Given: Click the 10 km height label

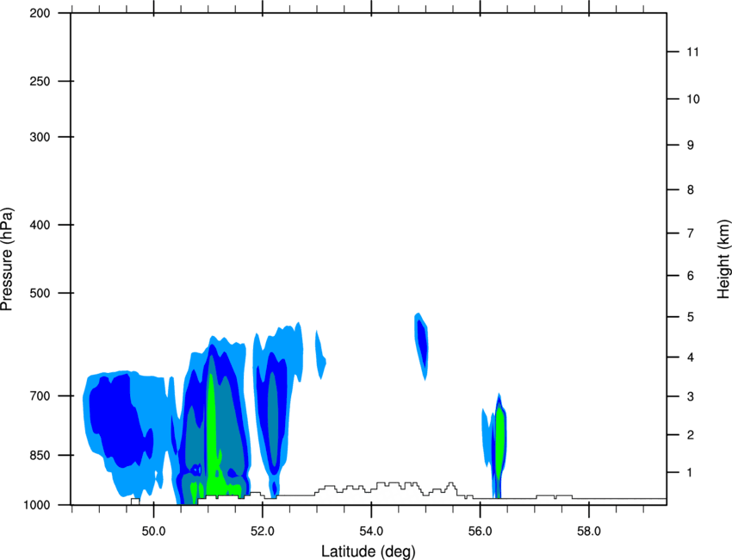Looking at the screenshot, I should click(693, 99).
